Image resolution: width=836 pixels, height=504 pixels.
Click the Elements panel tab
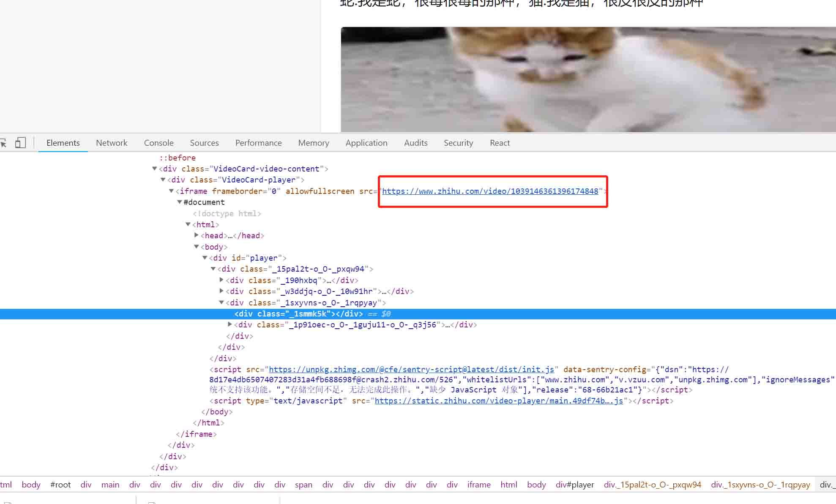[x=63, y=142]
